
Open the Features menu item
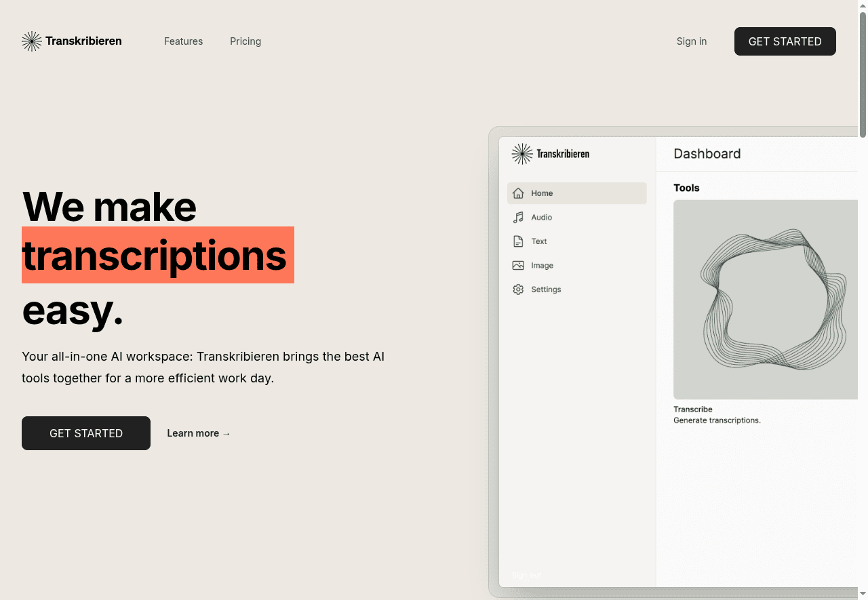click(183, 41)
